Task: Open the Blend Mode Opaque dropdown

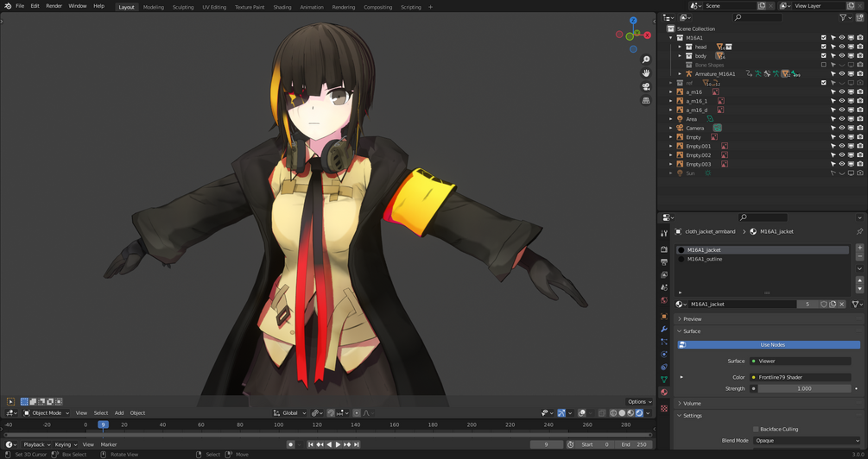Action: click(x=807, y=441)
